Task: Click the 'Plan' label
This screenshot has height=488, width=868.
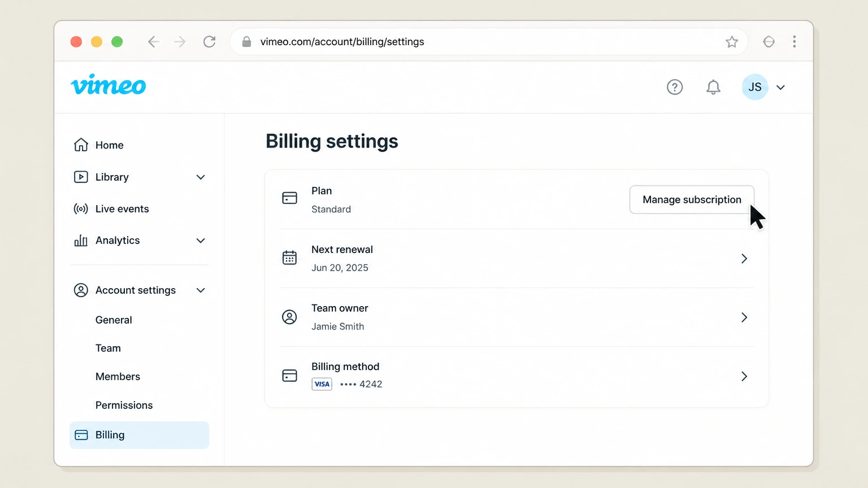Action: pos(322,191)
